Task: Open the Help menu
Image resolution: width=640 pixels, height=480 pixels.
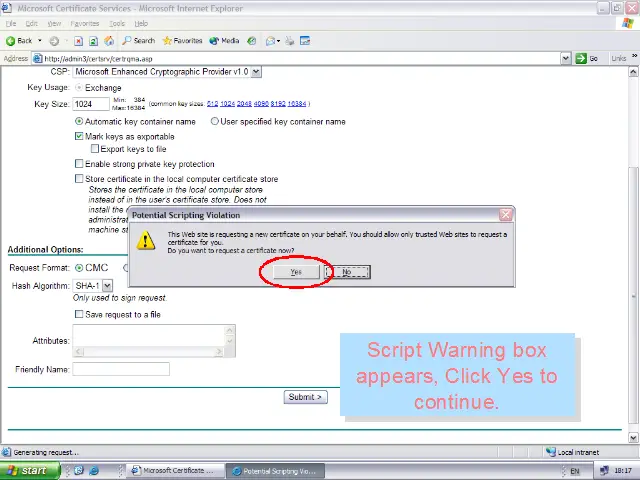Action: pos(141,23)
